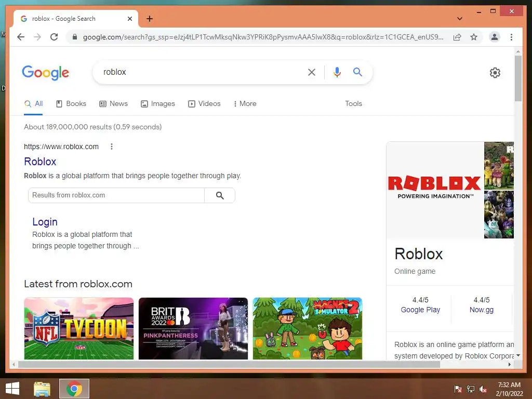Search within roblox.com button
Image resolution: width=532 pixels, height=399 pixels.
[x=220, y=195]
